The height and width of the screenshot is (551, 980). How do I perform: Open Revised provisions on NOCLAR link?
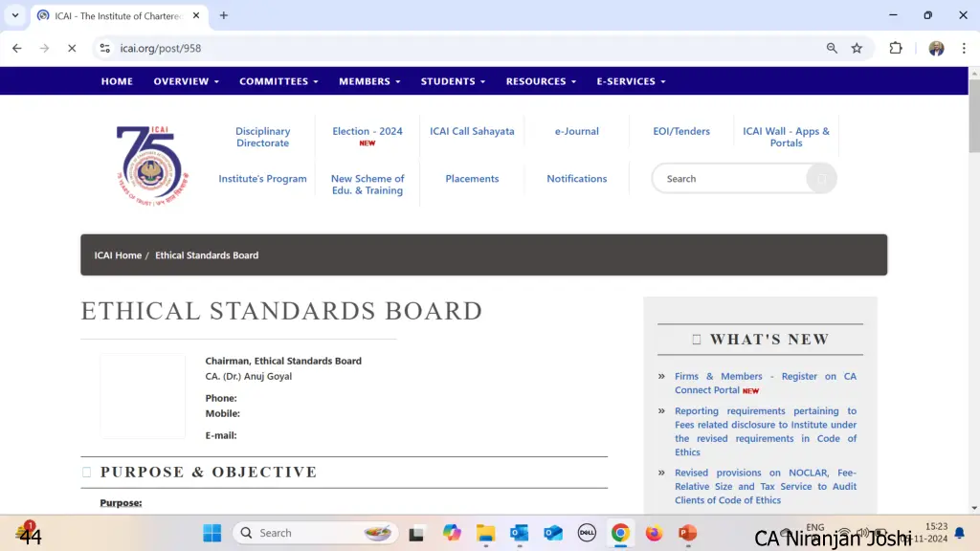click(x=766, y=486)
